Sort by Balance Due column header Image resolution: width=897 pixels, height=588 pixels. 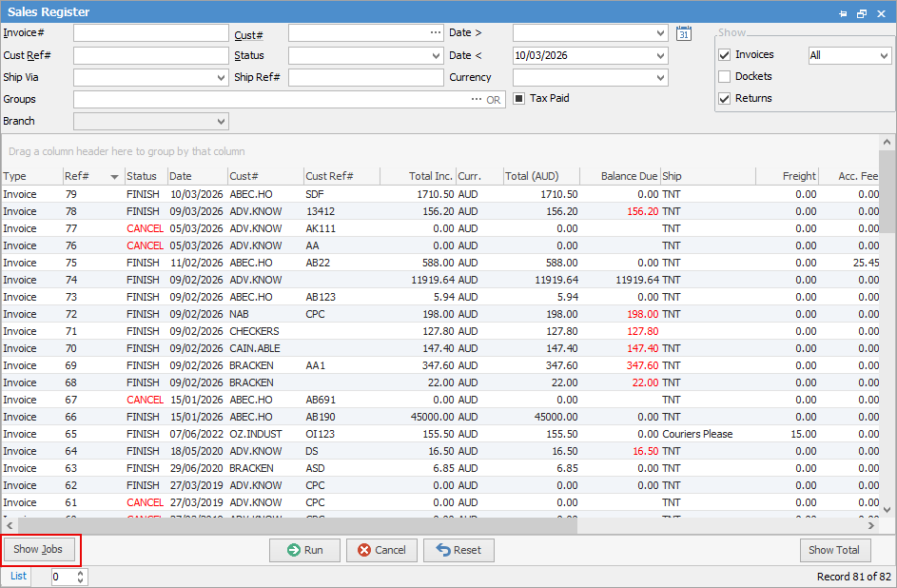[620, 176]
